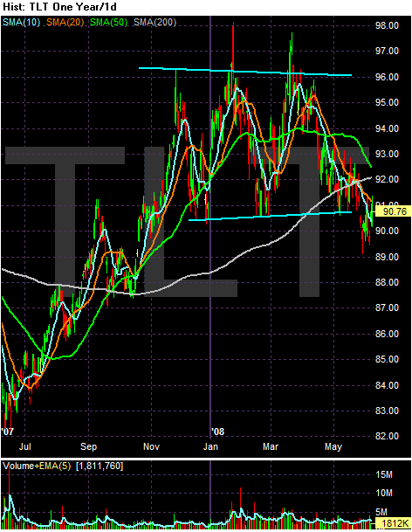Viewport: 412px width, 532px height.
Task: Click the 92.00 price axis label
Action: (x=387, y=179)
